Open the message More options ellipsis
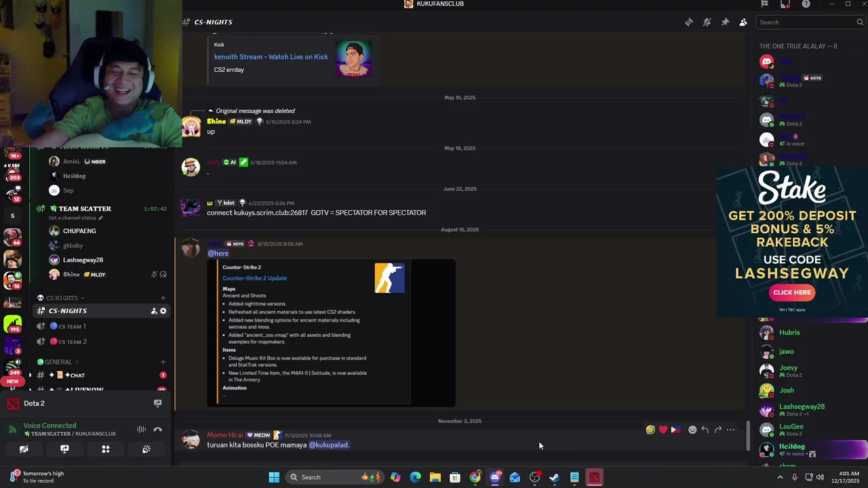 pos(730,430)
